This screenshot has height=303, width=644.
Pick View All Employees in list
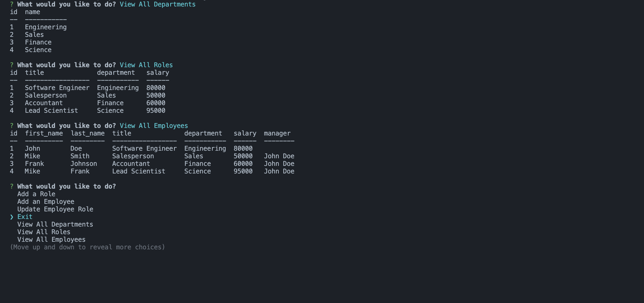point(51,240)
